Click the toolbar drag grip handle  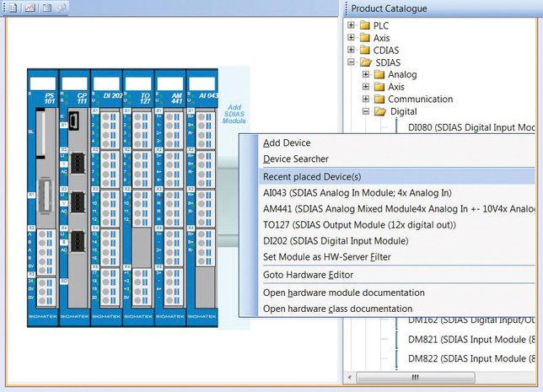tap(4, 8)
